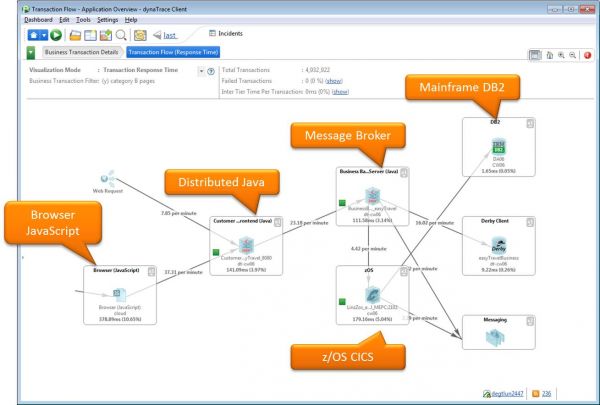The width and height of the screenshot is (600, 405).
Task: Click the hand pan tool icon
Action: [549, 55]
